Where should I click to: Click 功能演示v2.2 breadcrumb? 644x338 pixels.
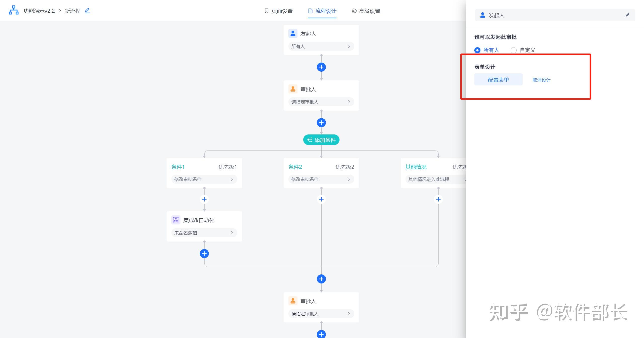[x=39, y=11]
